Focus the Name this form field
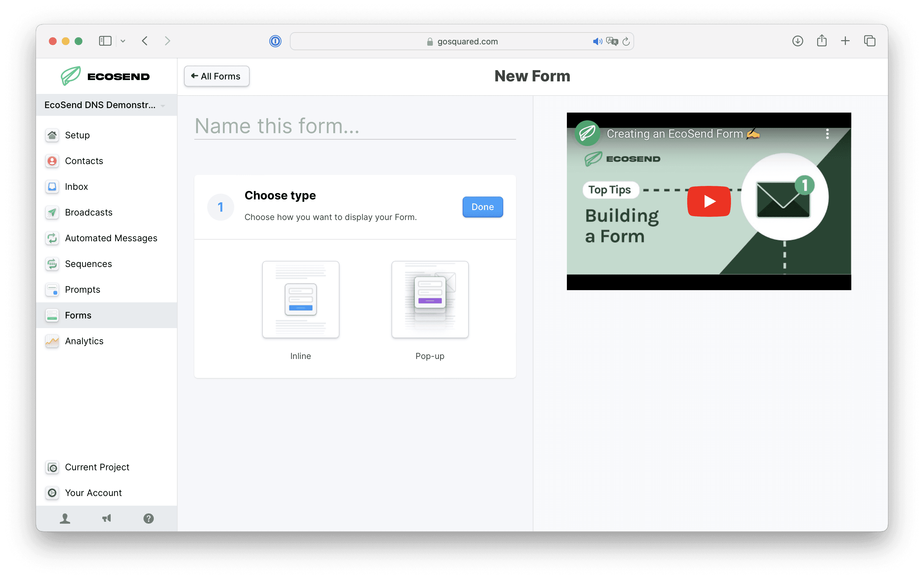This screenshot has height=579, width=924. pyautogui.click(x=355, y=126)
